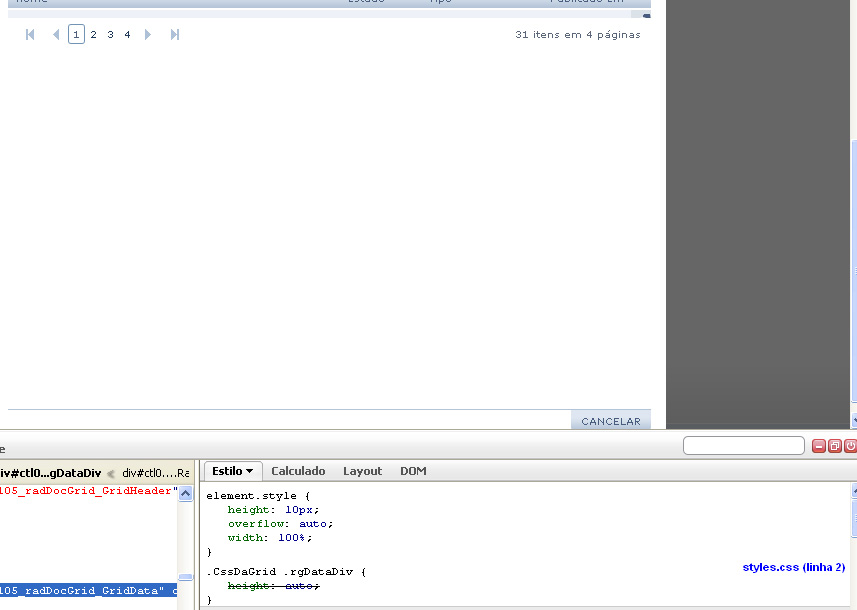Deactivate Firebug with power icon

[x=850, y=446]
